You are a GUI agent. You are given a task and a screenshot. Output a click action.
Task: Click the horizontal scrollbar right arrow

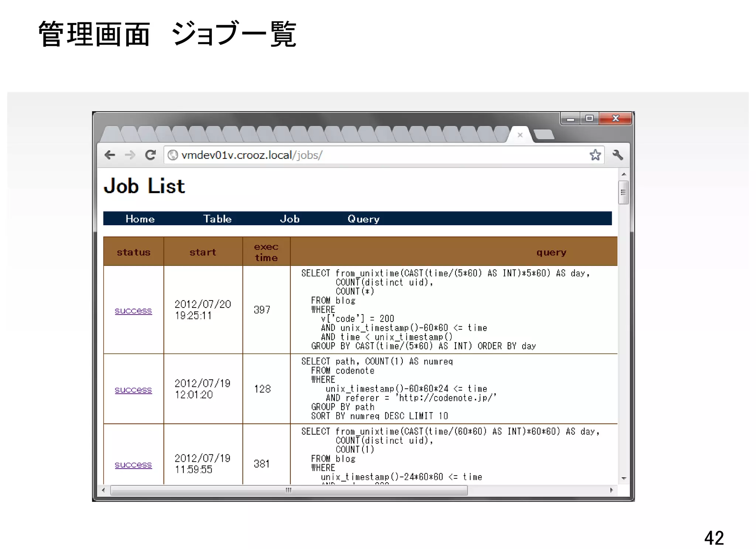pos(611,490)
